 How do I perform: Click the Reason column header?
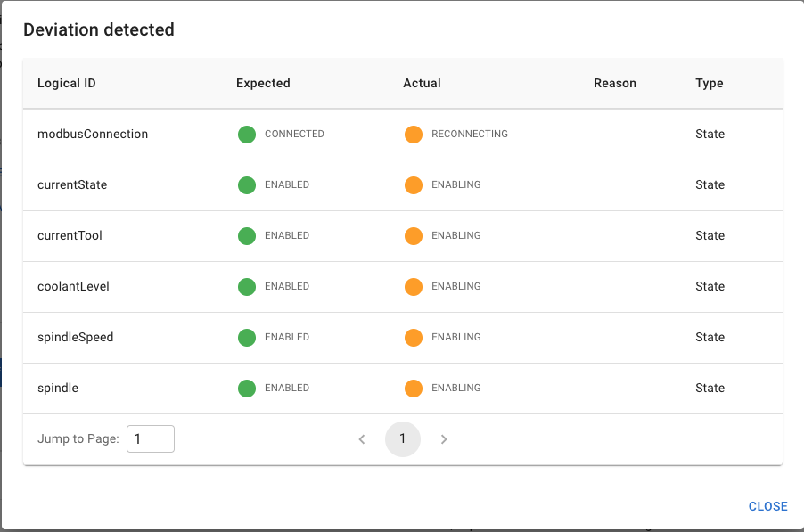(615, 84)
